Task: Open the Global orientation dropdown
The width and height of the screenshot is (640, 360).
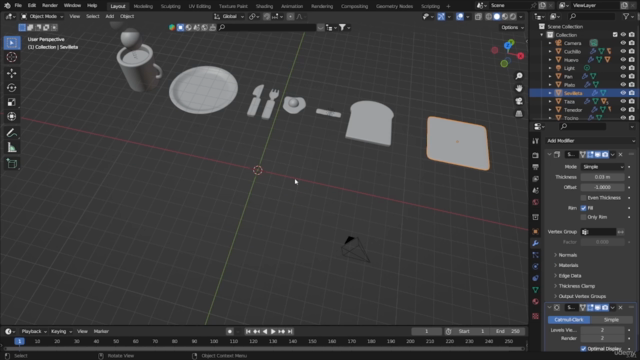Action: point(229,16)
